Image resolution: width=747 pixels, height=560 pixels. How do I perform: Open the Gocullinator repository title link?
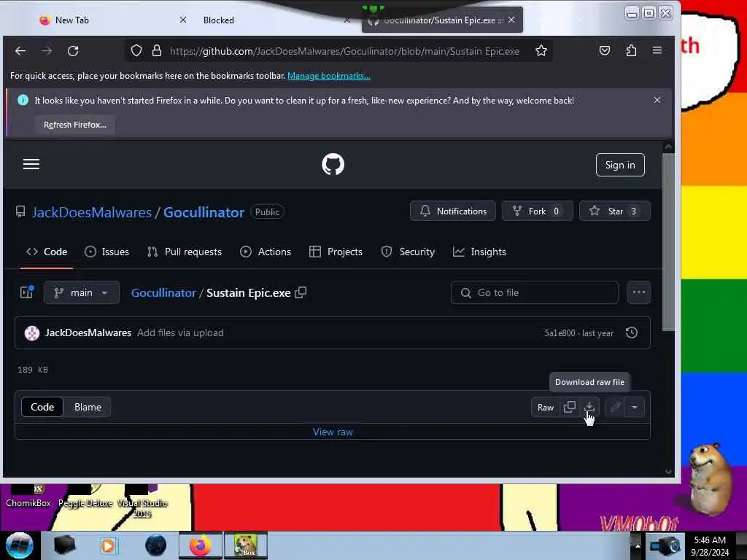coord(204,212)
